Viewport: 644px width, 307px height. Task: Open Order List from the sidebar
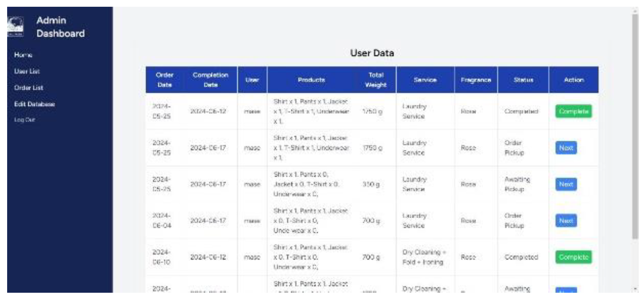pos(29,88)
